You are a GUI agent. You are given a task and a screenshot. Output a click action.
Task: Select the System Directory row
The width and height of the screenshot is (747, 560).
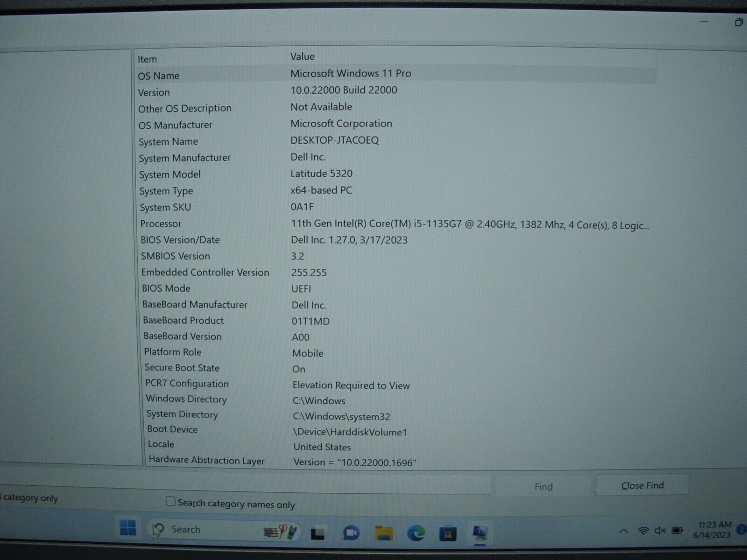pyautogui.click(x=399, y=415)
